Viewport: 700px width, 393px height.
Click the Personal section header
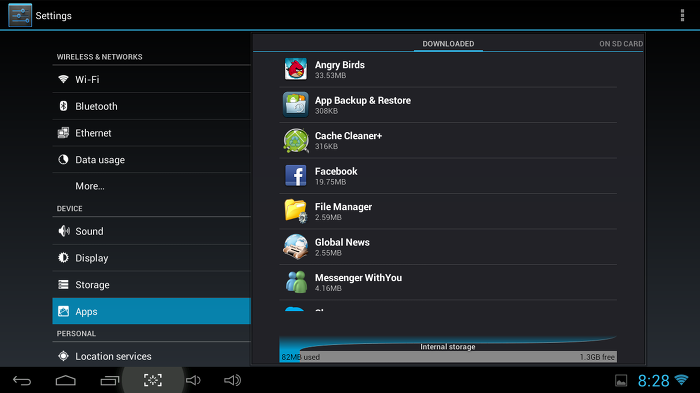pyautogui.click(x=76, y=334)
